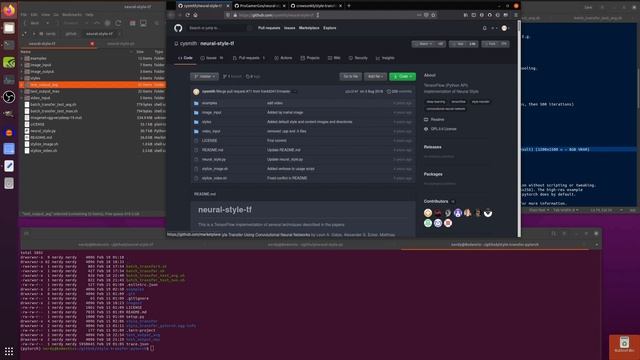Open a new Firefox tab
This screenshot has width=640, height=360.
349,6
